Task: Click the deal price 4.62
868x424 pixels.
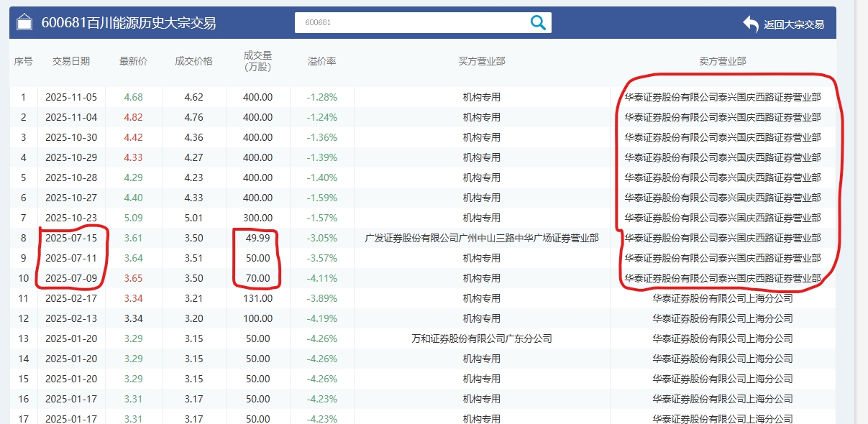Action: coord(193,97)
